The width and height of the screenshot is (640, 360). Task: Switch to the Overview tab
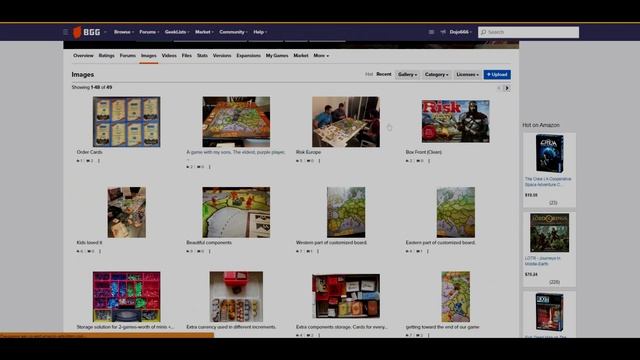pos(83,56)
